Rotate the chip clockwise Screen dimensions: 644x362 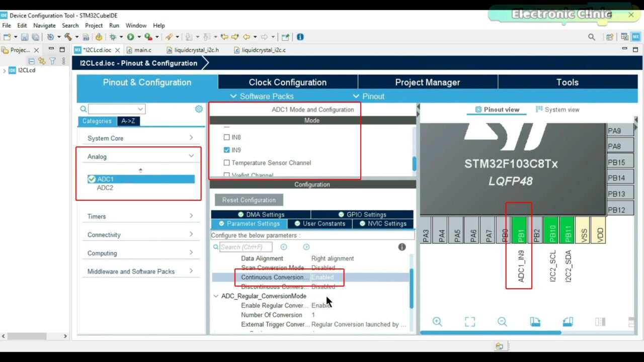[x=535, y=322]
